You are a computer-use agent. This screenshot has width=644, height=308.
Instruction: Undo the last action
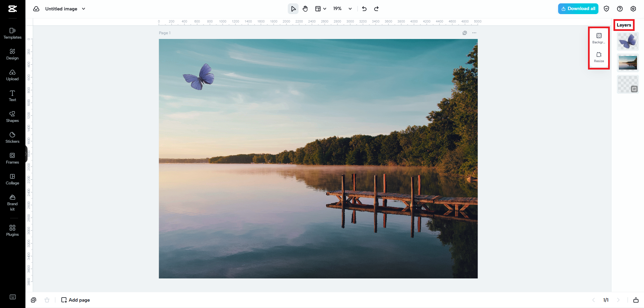pos(364,9)
